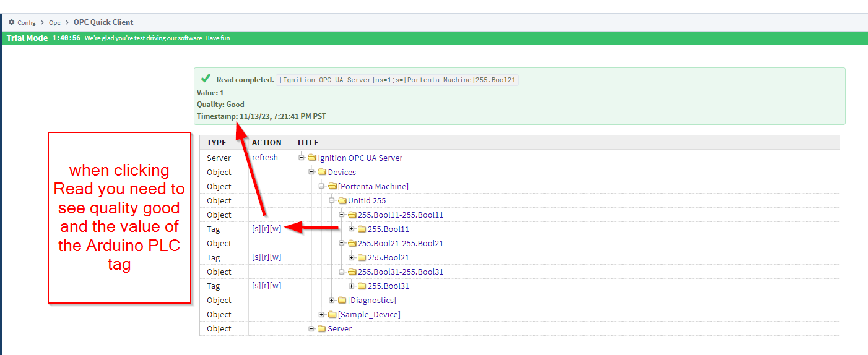Click the Devices folder icon
Image resolution: width=868 pixels, height=355 pixels.
pos(322,172)
